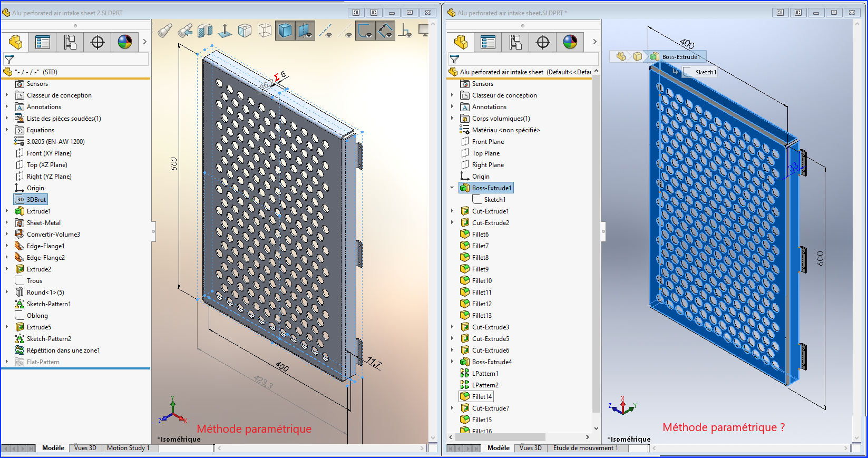
Task: Expand Classeur de conception in left tree
Action: (x=7, y=95)
